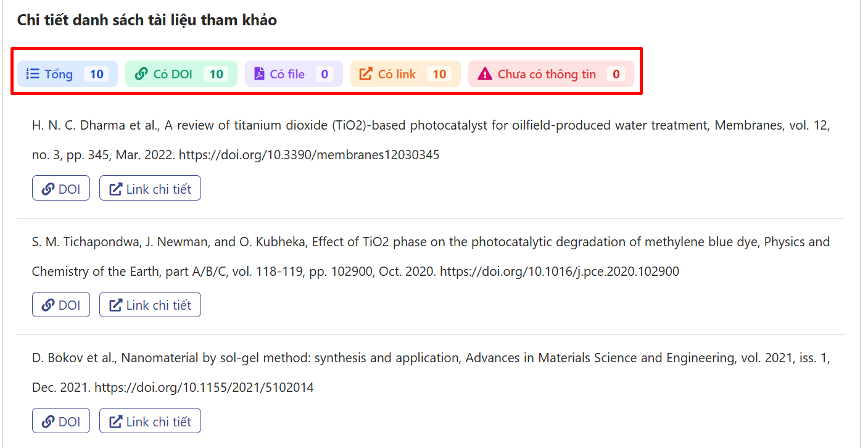Click the list icon in Tổng badge

[33, 74]
